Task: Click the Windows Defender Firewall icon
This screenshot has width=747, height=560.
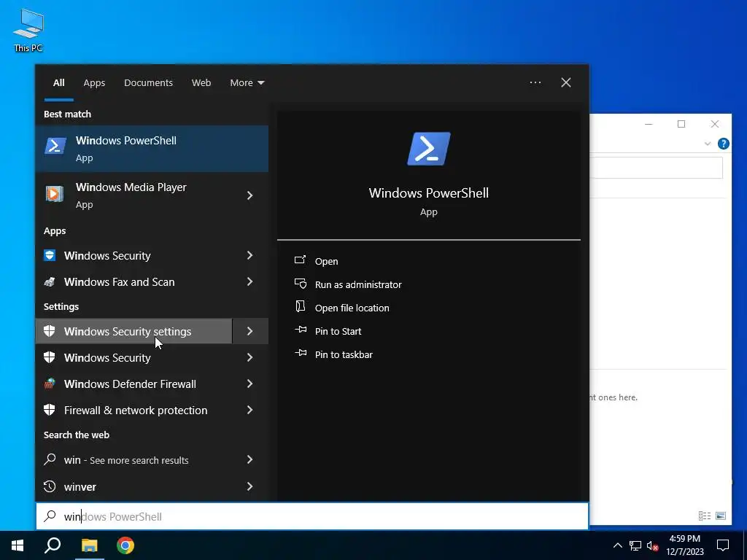Action: tap(50, 384)
